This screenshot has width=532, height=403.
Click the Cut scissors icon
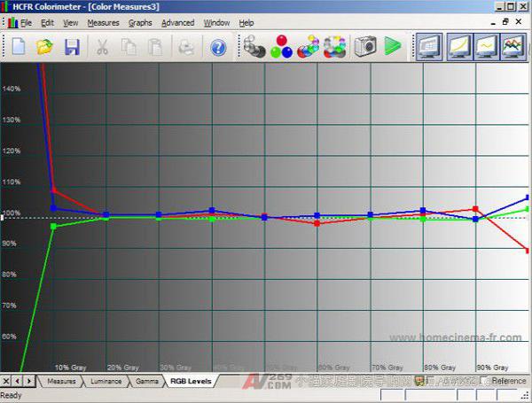pyautogui.click(x=103, y=46)
